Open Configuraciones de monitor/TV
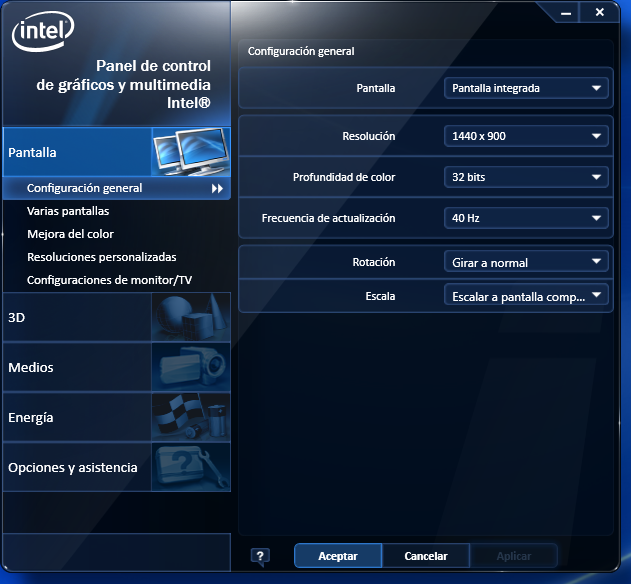The height and width of the screenshot is (584, 631). pos(109,280)
